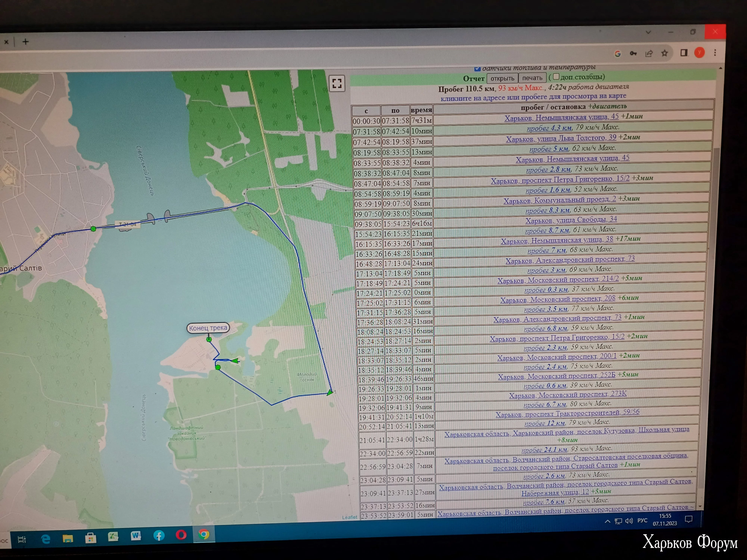
Task: Open Excel from the taskbar
Action: [x=113, y=537]
